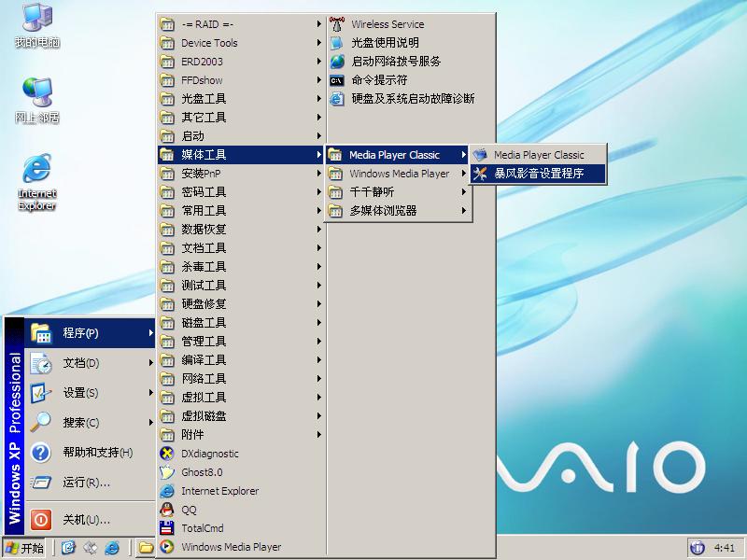This screenshot has width=747, height=560.
Task: Open the 管理工具 menu folder
Action: point(242,342)
